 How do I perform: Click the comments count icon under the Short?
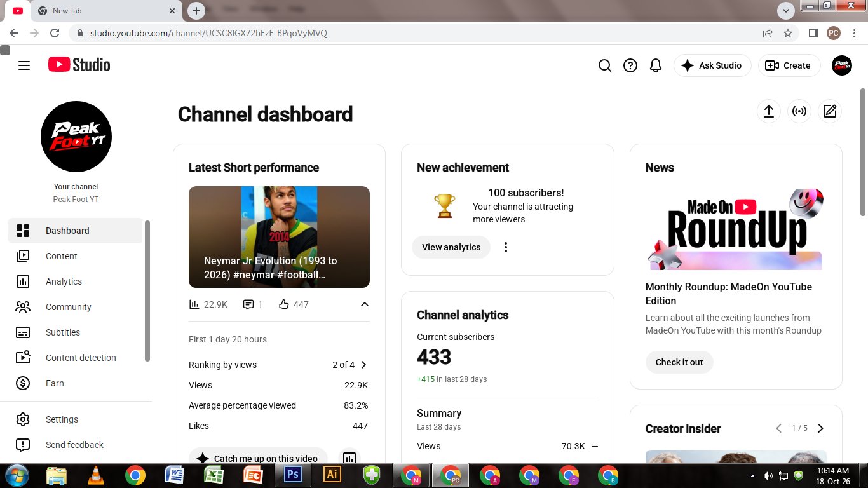point(248,304)
